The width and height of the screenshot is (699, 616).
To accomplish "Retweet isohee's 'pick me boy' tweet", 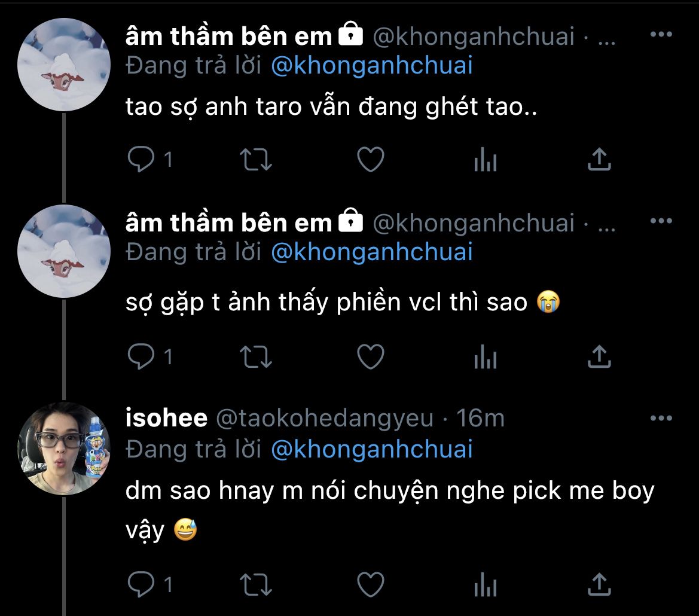I will [256, 584].
